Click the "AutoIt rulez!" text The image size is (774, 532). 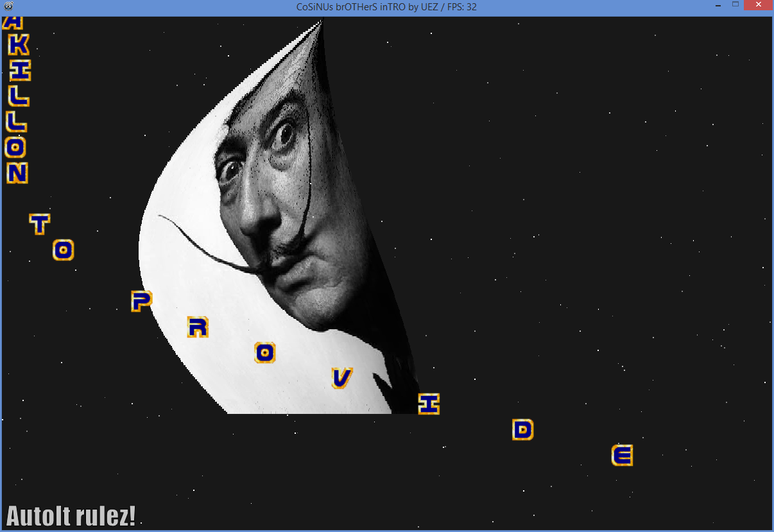(71, 516)
